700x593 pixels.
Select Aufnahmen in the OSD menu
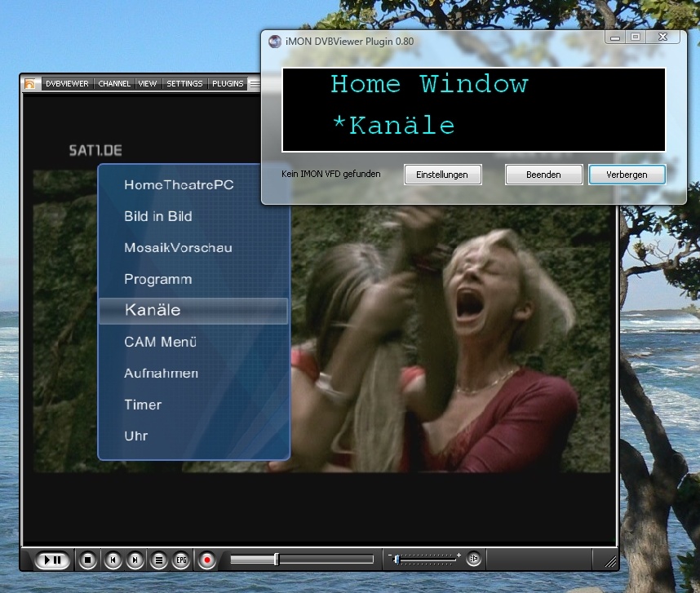tap(161, 373)
